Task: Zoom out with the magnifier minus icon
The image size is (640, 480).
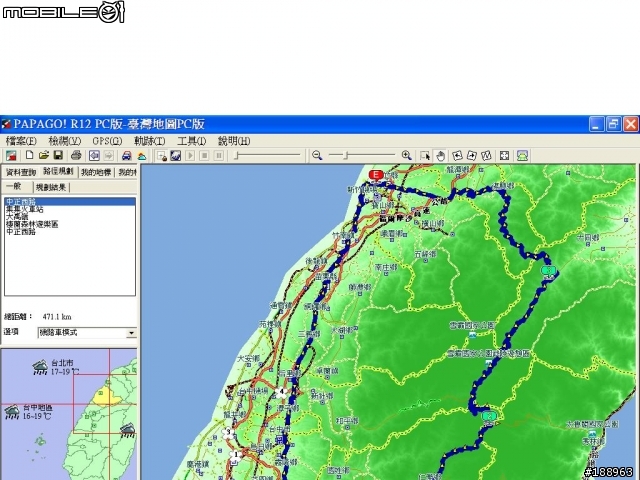Action: [317, 156]
